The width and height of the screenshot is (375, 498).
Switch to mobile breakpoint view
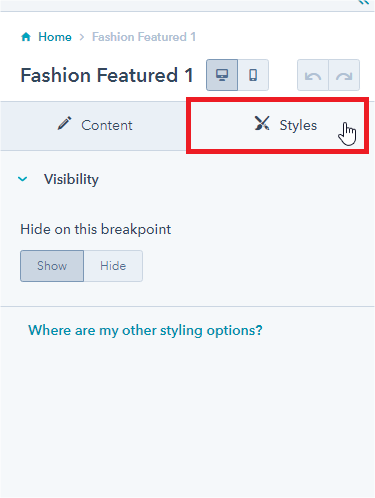pyautogui.click(x=253, y=75)
